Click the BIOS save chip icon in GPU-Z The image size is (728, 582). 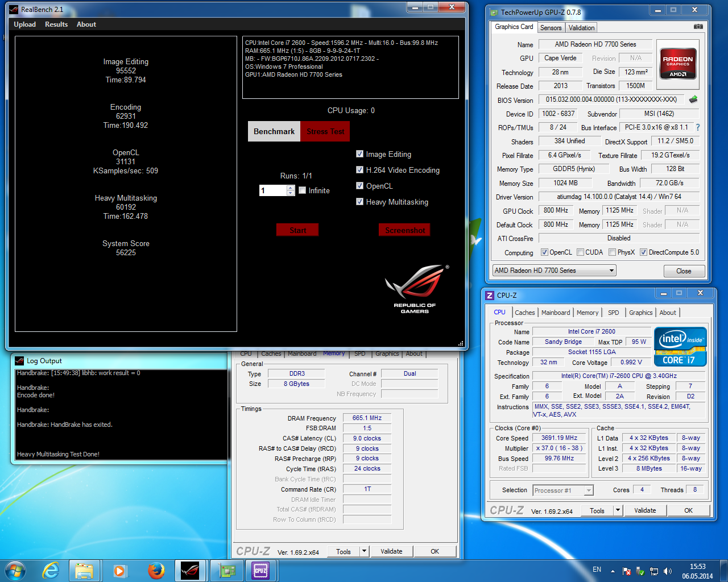pyautogui.click(x=693, y=99)
